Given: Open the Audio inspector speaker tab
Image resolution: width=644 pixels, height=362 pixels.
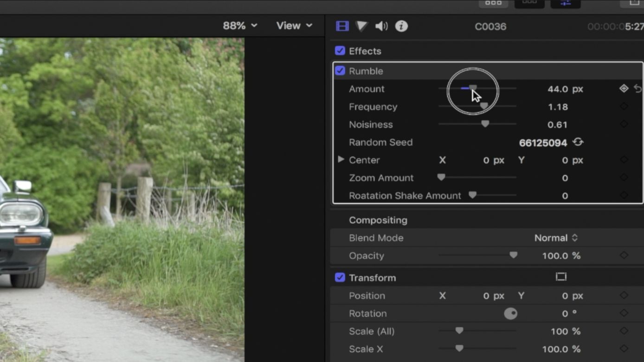Looking at the screenshot, I should 381,26.
